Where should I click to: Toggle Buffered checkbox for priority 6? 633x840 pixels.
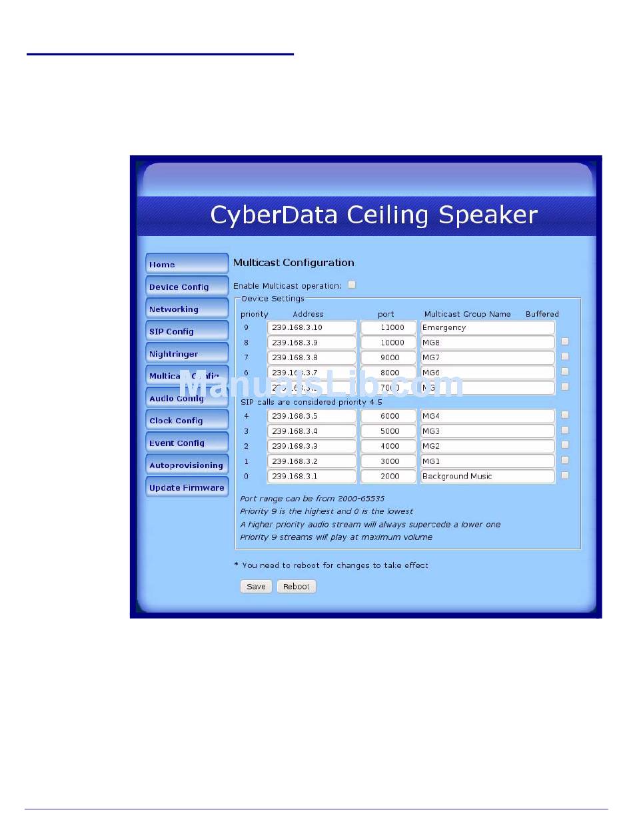click(565, 371)
